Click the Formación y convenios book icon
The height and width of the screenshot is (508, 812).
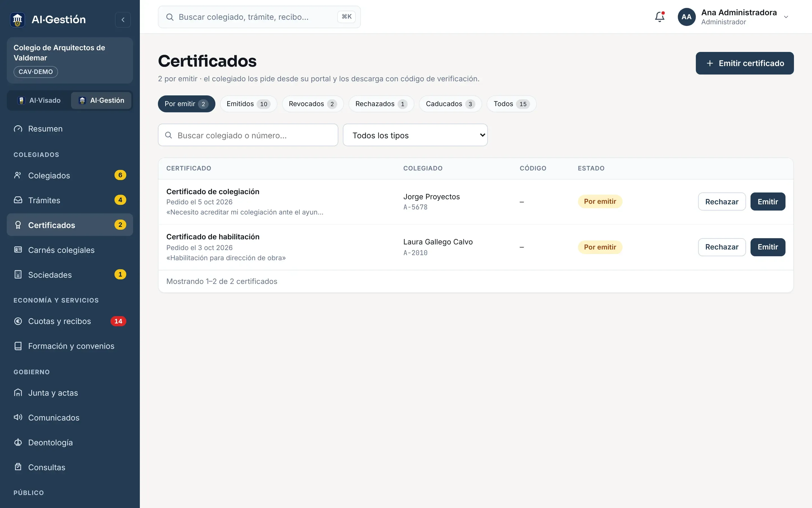click(x=18, y=346)
